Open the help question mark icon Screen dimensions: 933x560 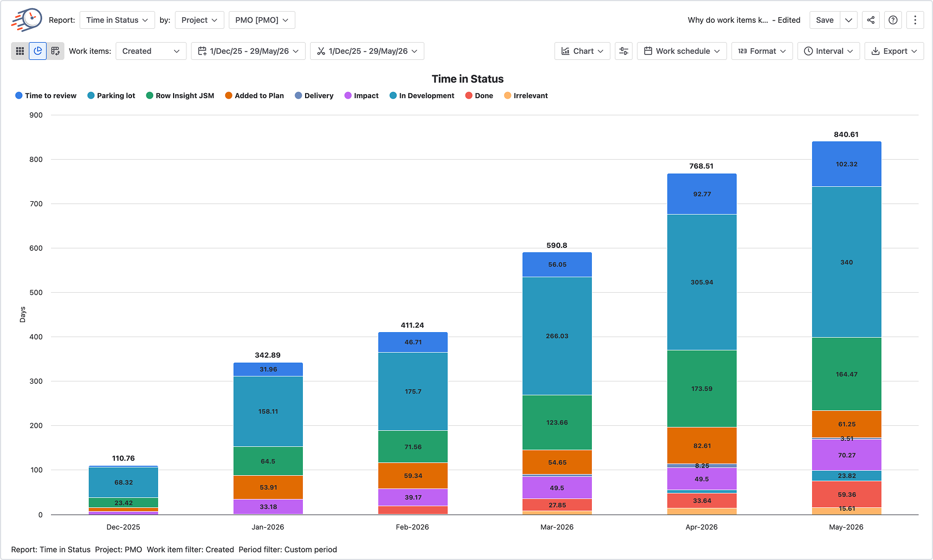click(x=893, y=20)
